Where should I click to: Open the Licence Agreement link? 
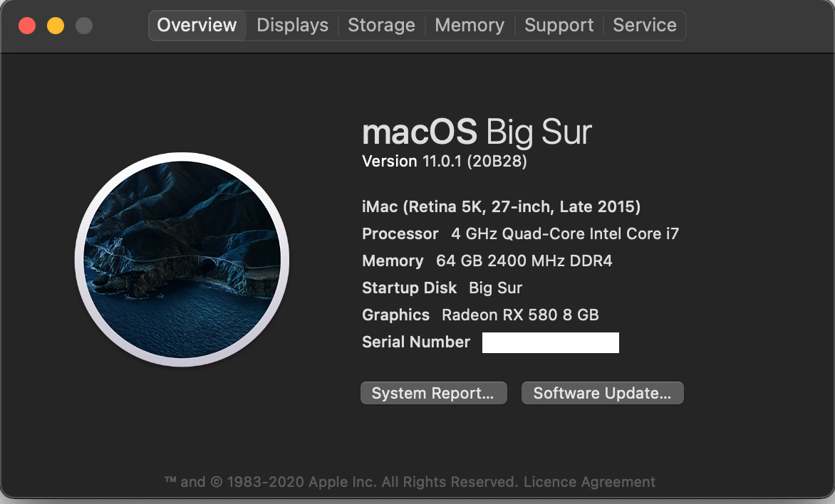(589, 482)
